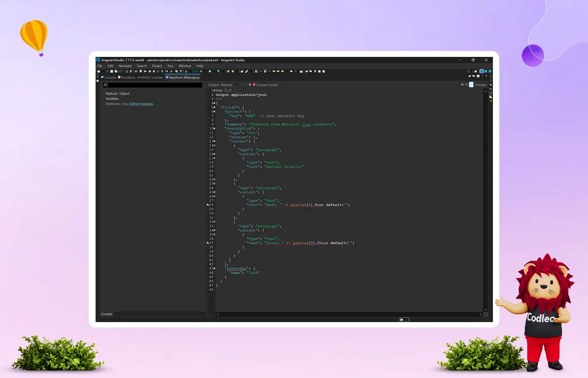Collapse the fold marker on line 5
This screenshot has height=378, width=588.
(214, 107)
